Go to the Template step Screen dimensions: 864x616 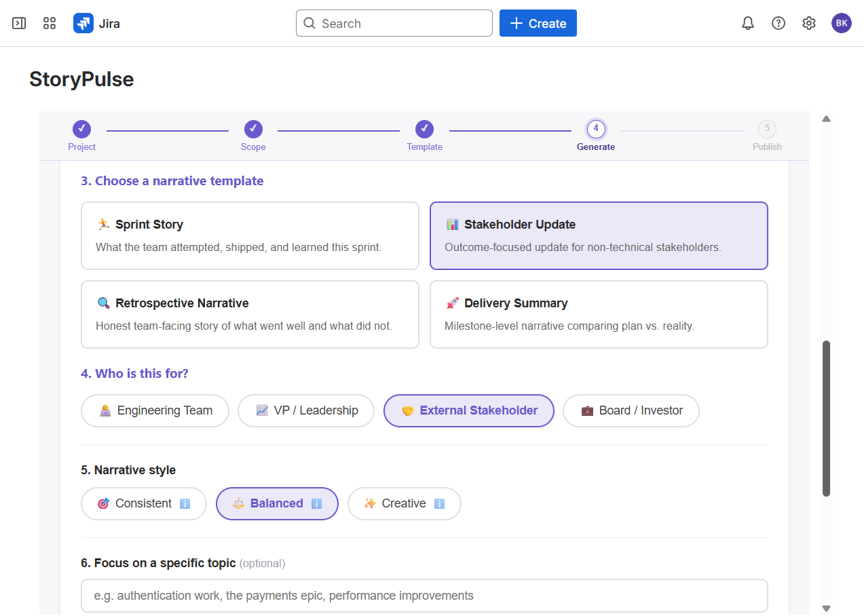tap(425, 136)
